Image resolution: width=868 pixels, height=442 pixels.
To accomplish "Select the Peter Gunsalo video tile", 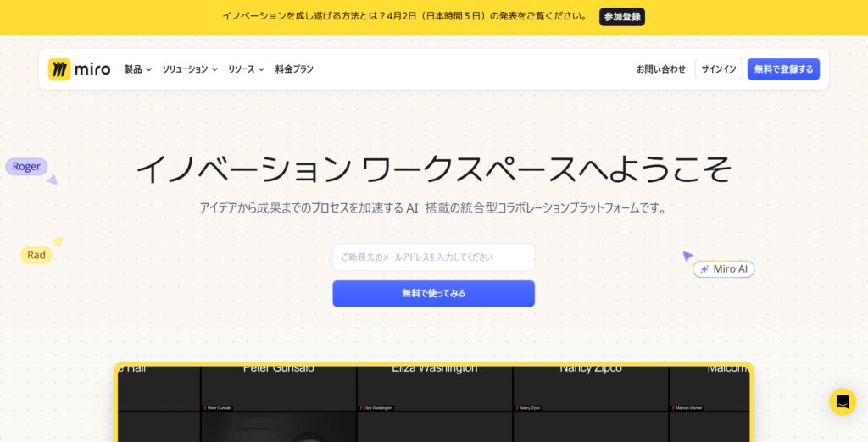I will coord(278,388).
